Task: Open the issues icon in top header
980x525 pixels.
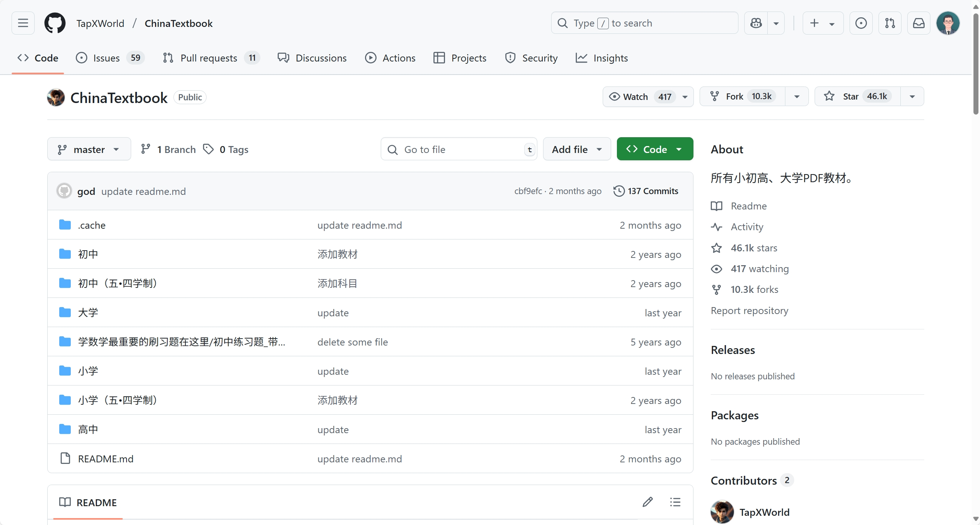Action: (861, 23)
